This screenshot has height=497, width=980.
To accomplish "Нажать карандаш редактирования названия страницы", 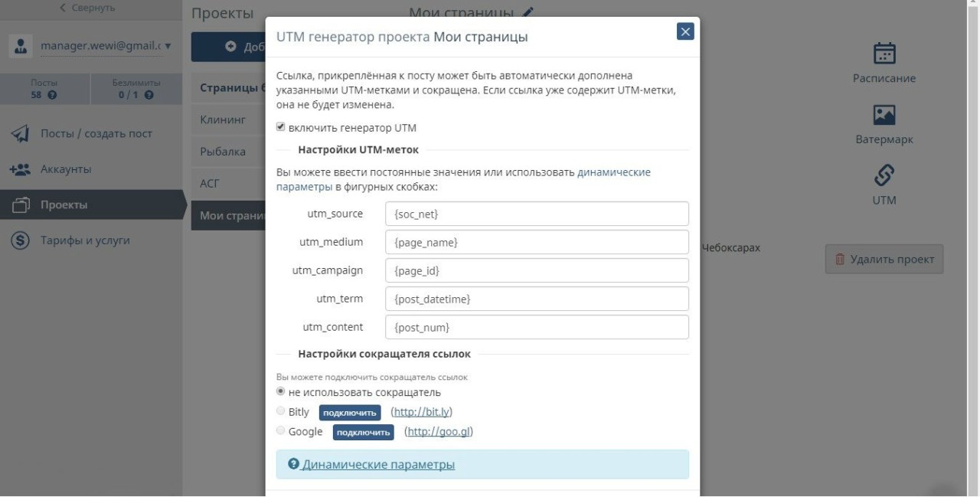I will (528, 12).
